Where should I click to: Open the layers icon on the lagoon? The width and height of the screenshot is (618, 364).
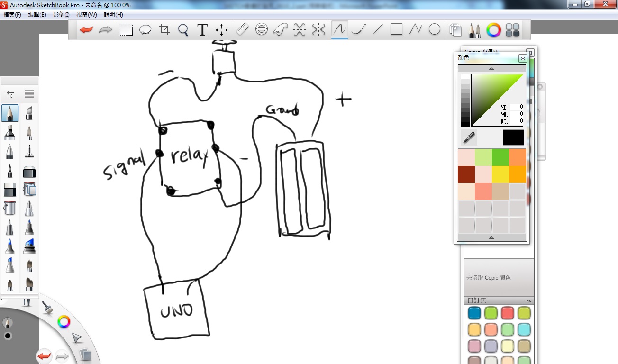coord(85,354)
